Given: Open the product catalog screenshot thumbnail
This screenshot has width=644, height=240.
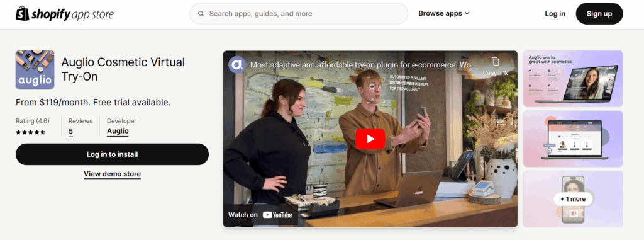Looking at the screenshot, I should (x=573, y=139).
